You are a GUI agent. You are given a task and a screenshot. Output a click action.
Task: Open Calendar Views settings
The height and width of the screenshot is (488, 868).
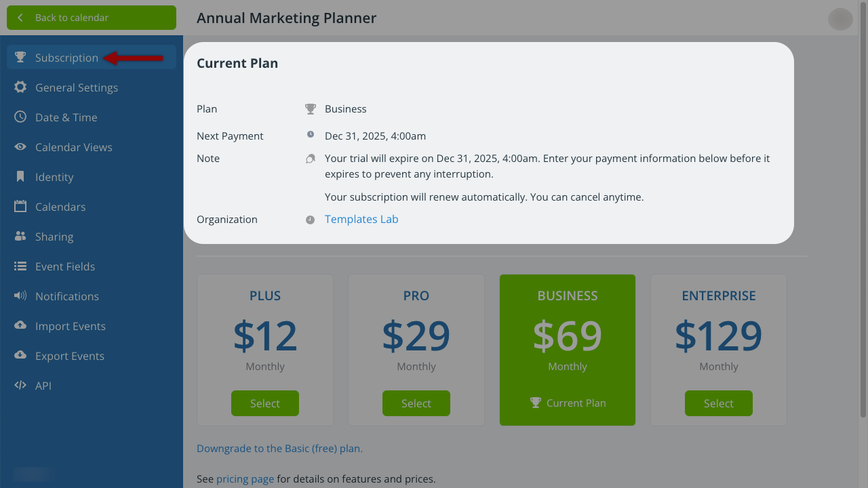tap(92, 147)
